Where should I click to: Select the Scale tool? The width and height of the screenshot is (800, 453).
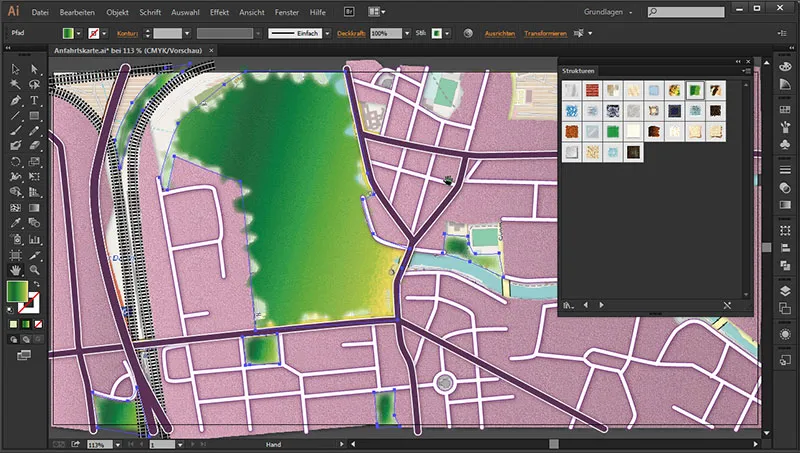(34, 162)
